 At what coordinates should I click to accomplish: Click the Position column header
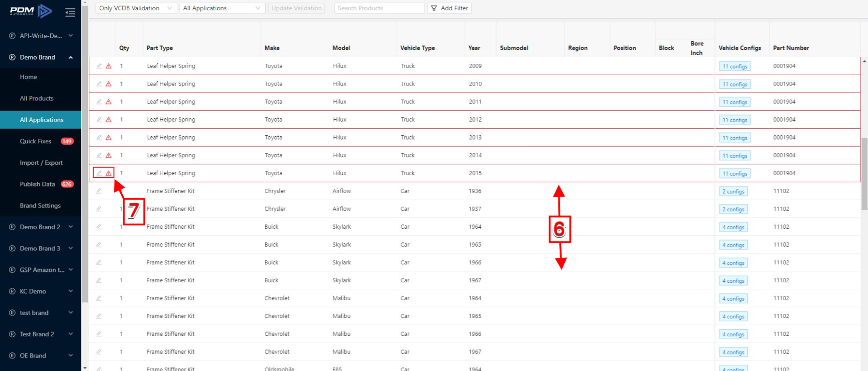point(624,48)
